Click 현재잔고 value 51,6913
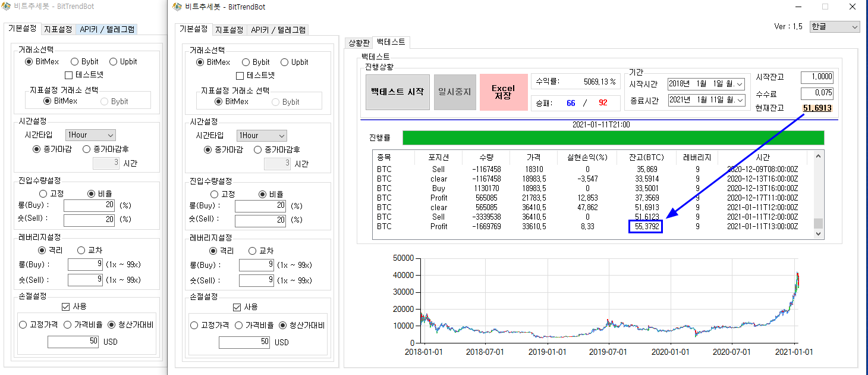Viewport: 868px width, 375px height. [817, 108]
